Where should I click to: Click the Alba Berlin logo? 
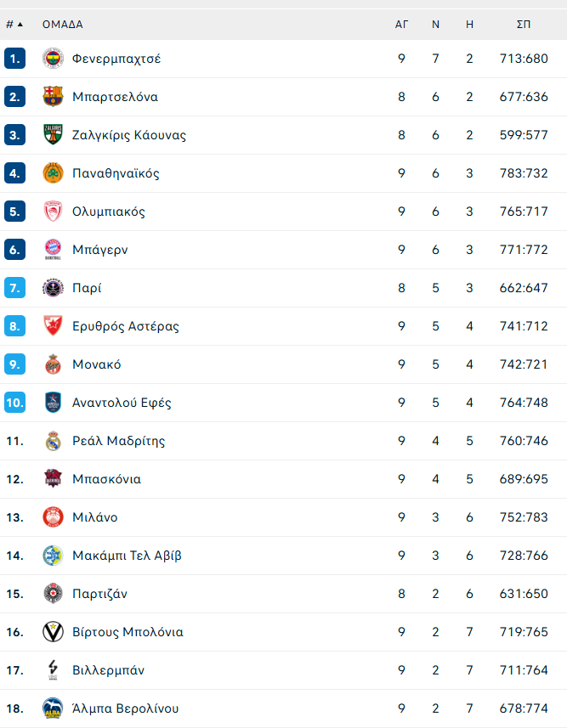[53, 708]
